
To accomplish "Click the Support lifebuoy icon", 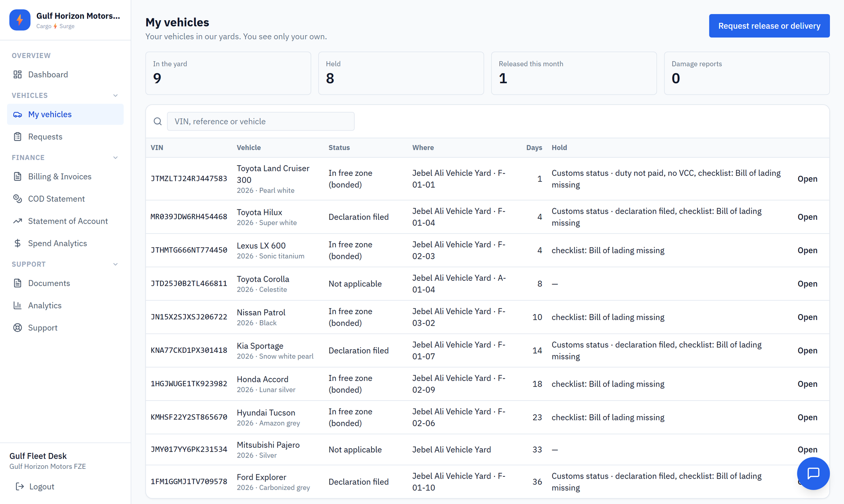I will point(18,328).
